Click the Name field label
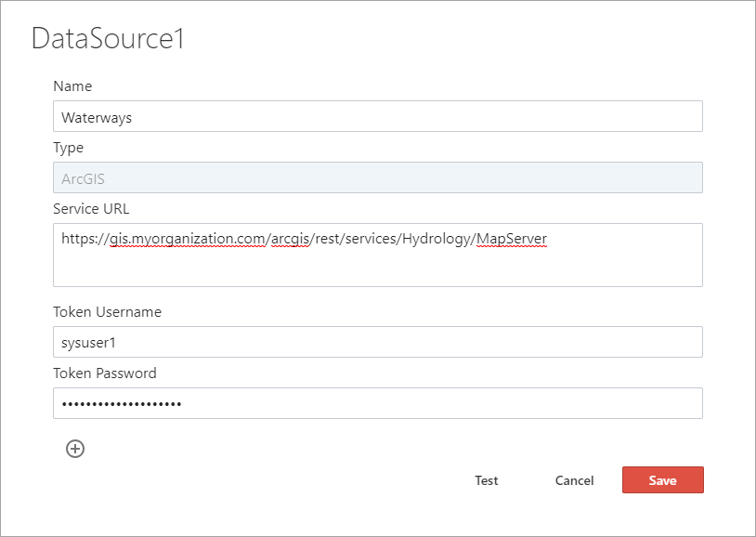Image resolution: width=756 pixels, height=537 pixels. coord(72,85)
